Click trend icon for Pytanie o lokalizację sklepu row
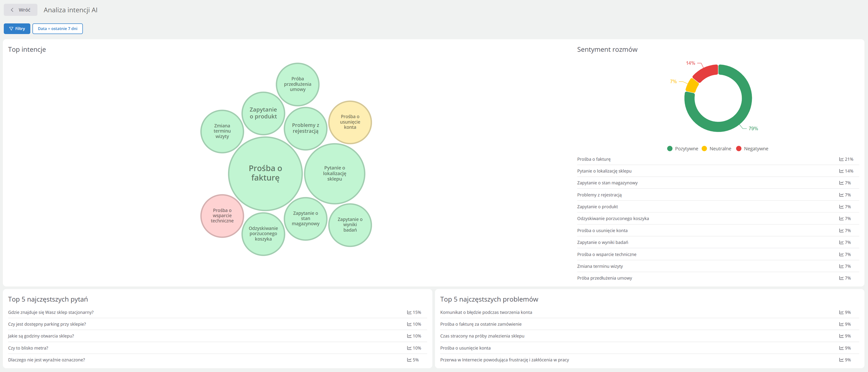This screenshot has width=868, height=372. (x=841, y=171)
